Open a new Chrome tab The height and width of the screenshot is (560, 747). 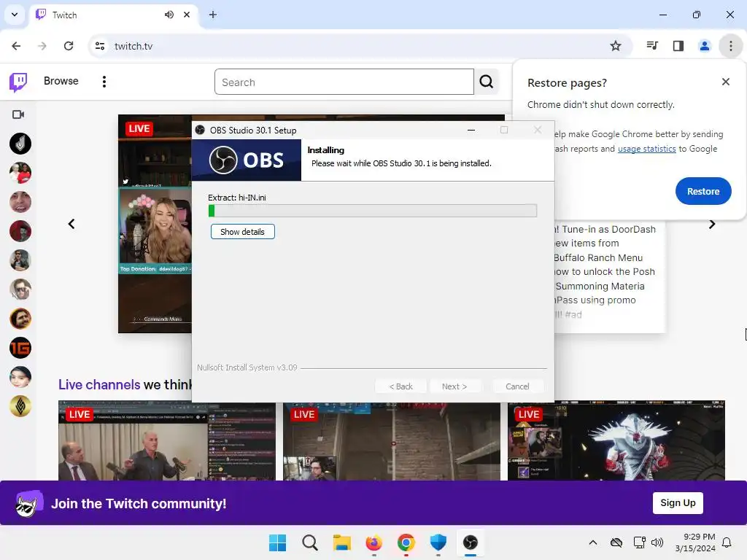213,15
